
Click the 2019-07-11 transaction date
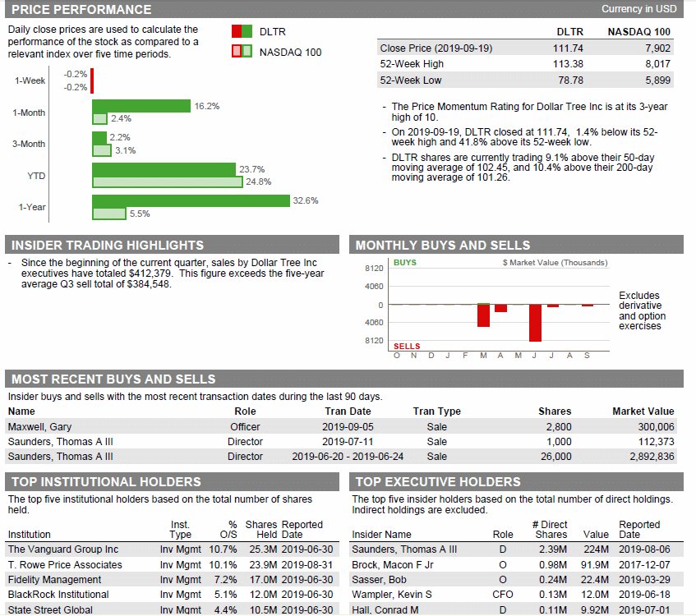(348, 442)
